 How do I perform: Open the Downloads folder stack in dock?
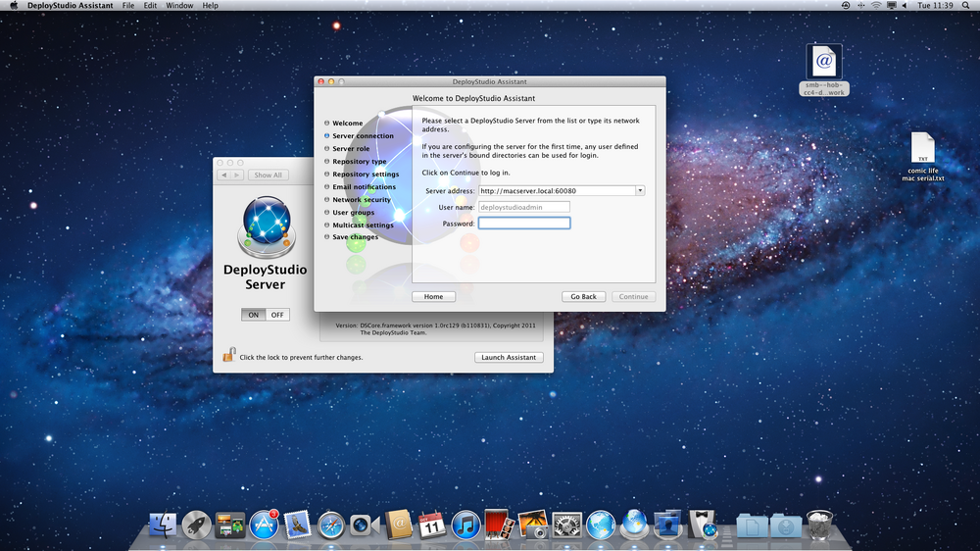786,526
